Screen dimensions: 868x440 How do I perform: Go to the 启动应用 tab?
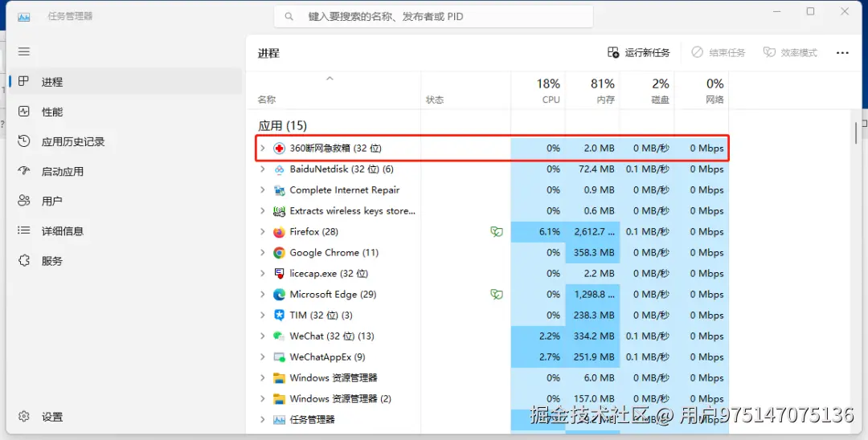pyautogui.click(x=125, y=171)
